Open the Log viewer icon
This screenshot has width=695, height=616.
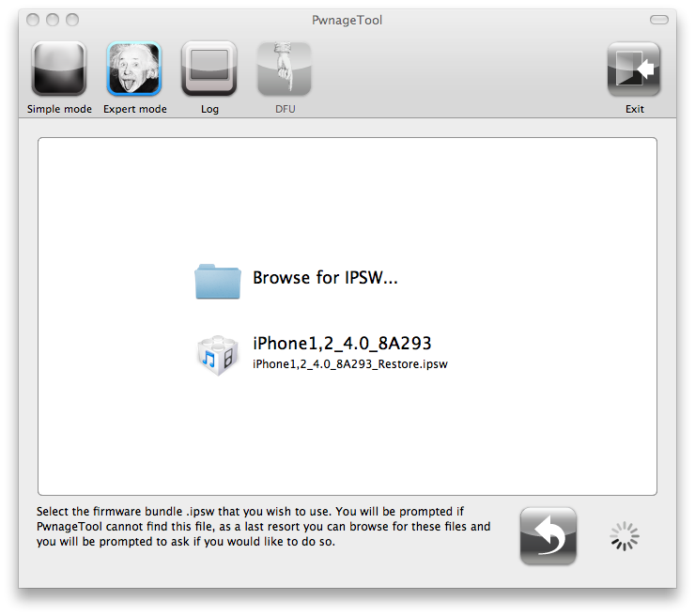tap(209, 69)
